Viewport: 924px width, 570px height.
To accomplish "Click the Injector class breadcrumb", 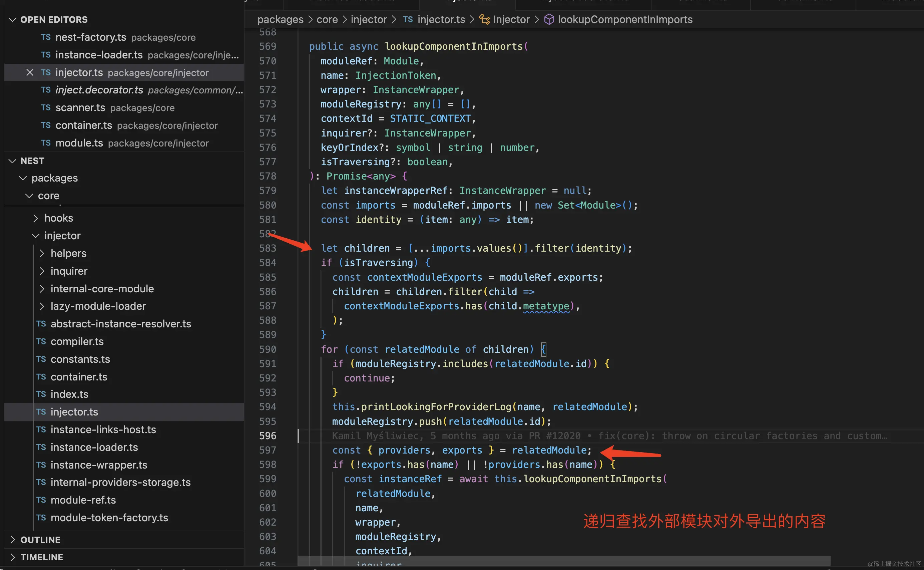I will tap(511, 19).
